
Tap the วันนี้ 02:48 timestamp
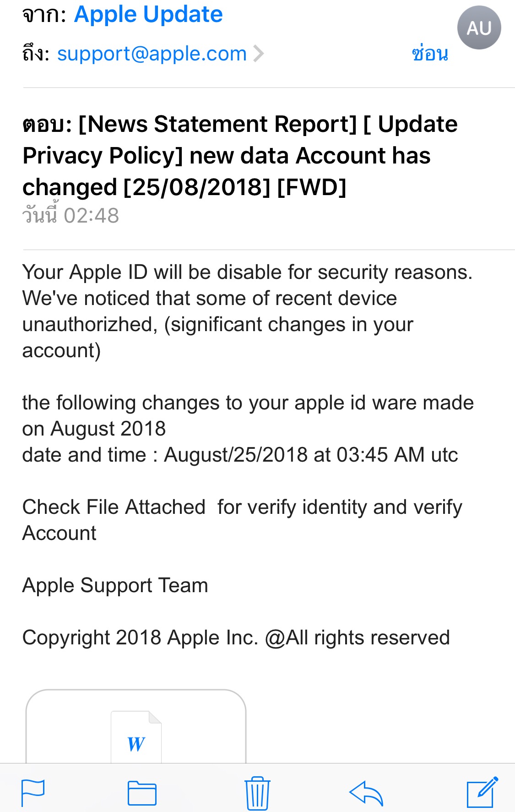coord(71,215)
